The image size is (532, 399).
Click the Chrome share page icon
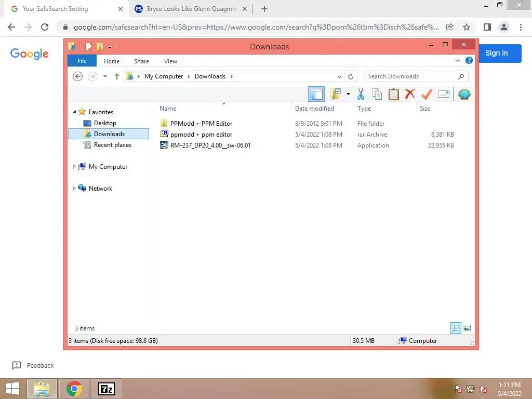point(449,27)
